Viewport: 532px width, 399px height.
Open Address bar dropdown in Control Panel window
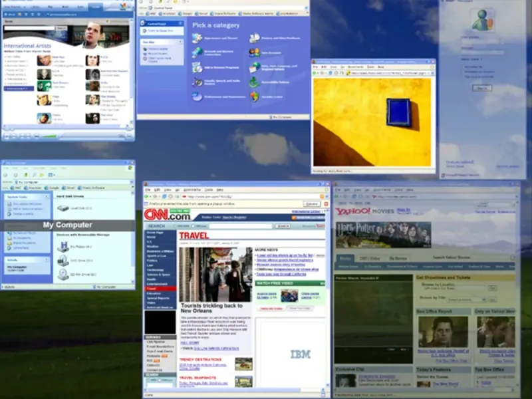tap(307, 8)
